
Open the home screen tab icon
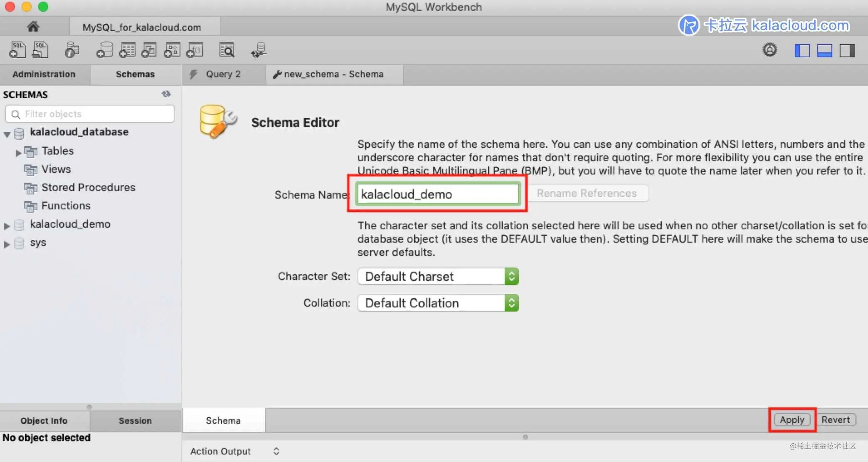pyautogui.click(x=33, y=27)
